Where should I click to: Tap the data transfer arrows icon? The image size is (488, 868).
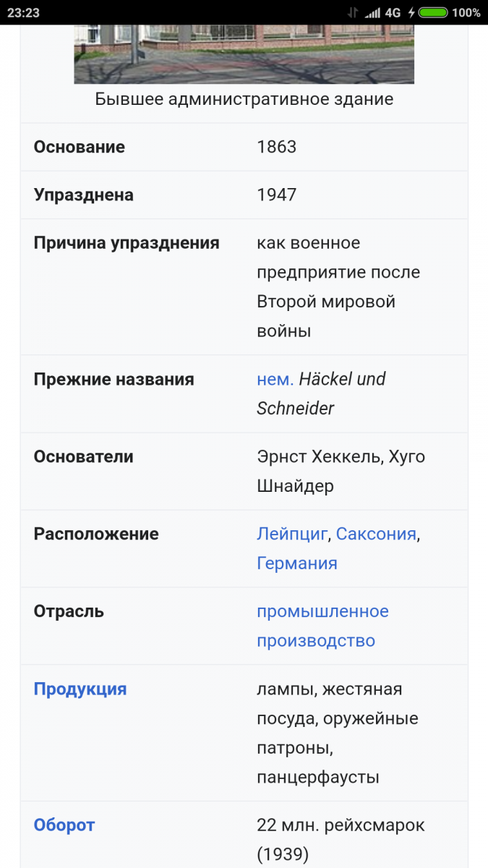353,12
